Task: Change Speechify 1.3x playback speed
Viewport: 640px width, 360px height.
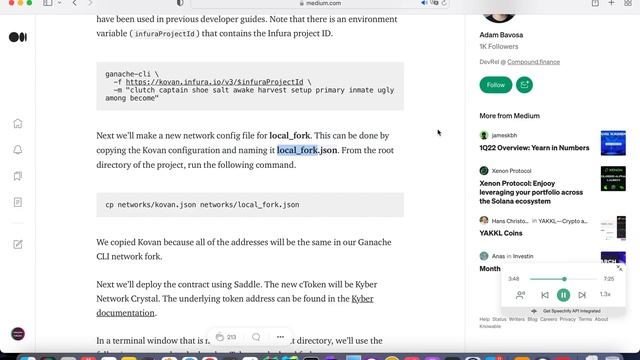Action: pos(605,294)
